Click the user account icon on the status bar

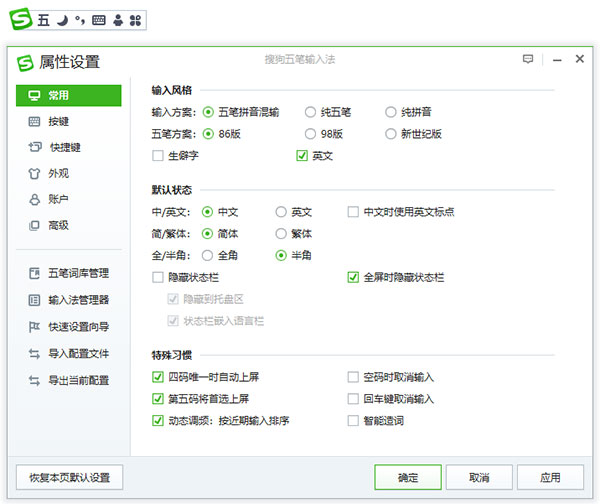[118, 20]
